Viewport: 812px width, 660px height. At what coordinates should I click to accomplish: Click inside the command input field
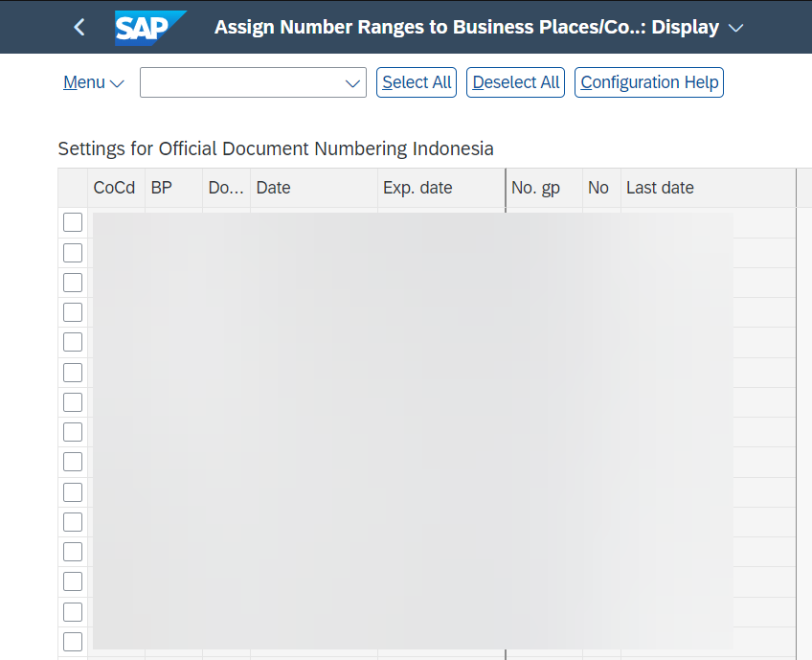(x=242, y=82)
